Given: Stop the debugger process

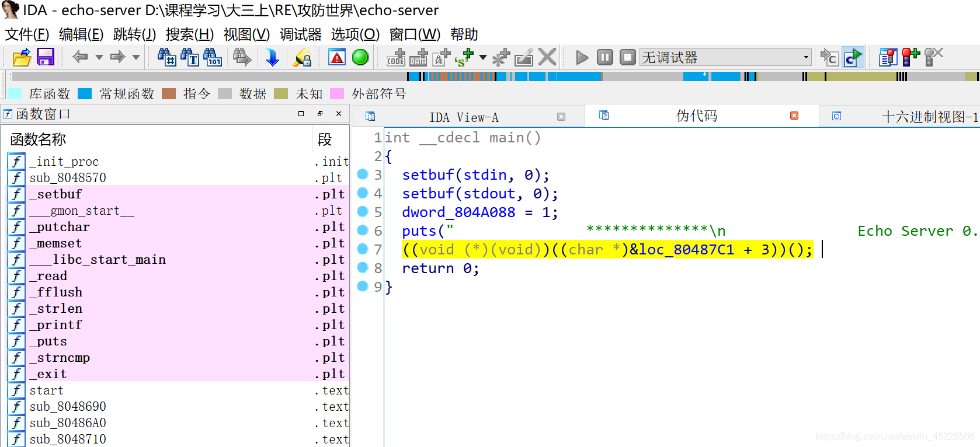Looking at the screenshot, I should point(628,57).
